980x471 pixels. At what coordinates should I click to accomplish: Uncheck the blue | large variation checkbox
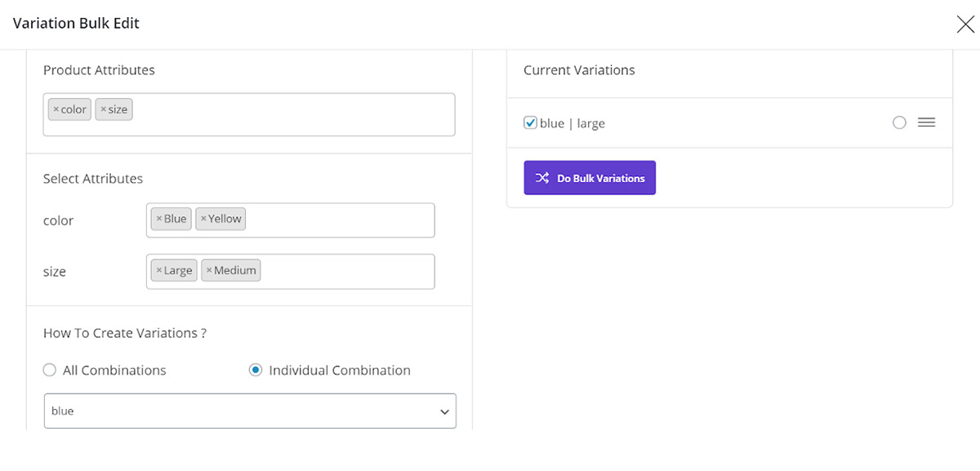pyautogui.click(x=531, y=123)
